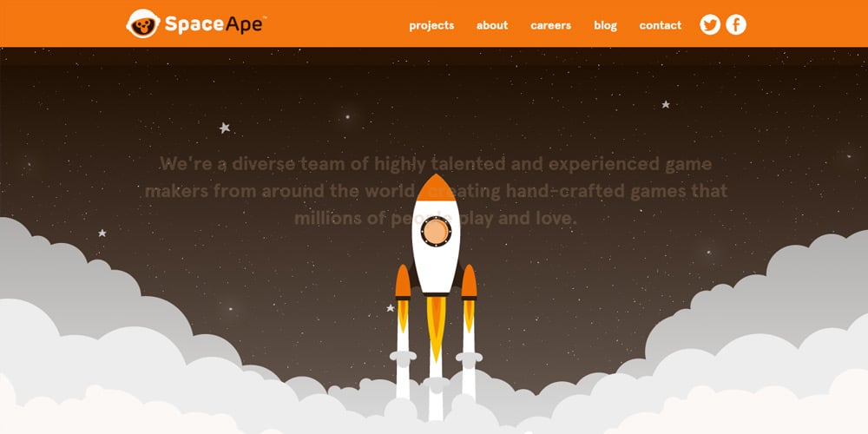The width and height of the screenshot is (868, 434).
Task: Open the Facebook icon link
Action: 736,24
